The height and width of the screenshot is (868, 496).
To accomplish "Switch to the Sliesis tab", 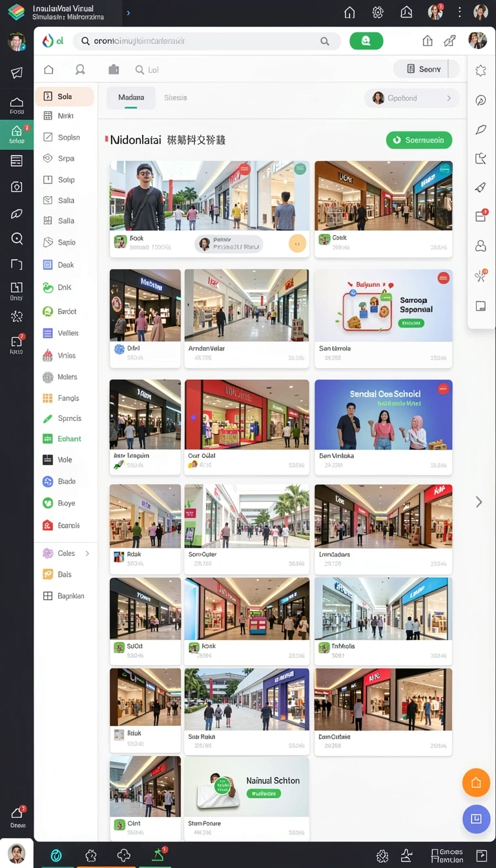I will (175, 98).
